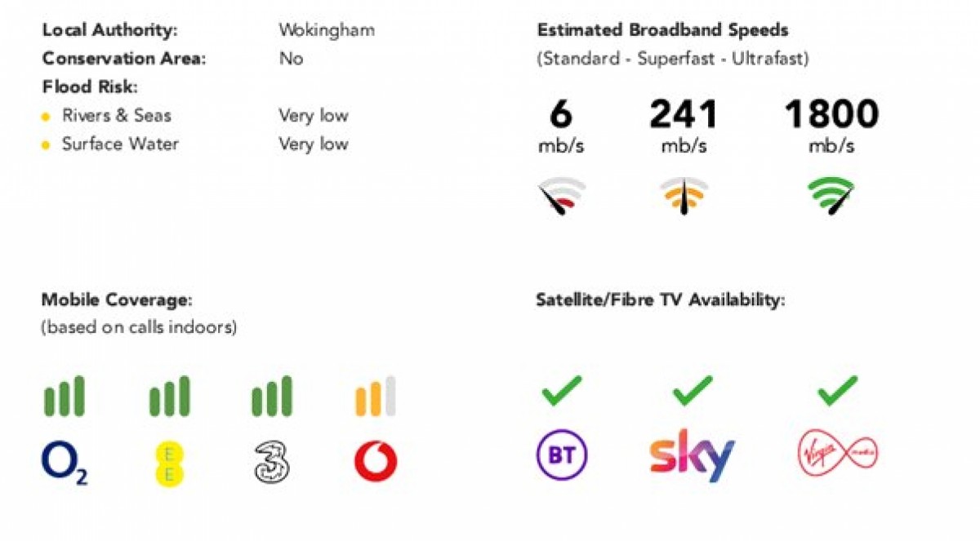Click the red Vodafone logo
980x541 pixels.
click(x=376, y=463)
